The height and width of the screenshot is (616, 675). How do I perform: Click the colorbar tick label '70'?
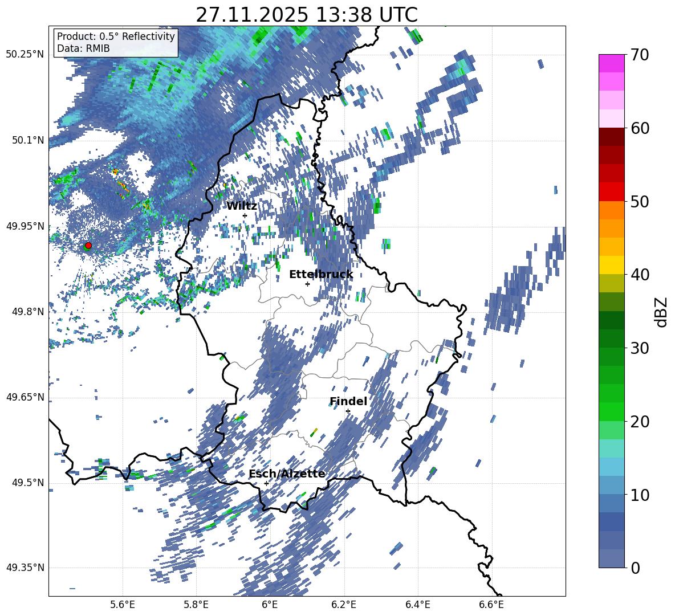click(639, 55)
